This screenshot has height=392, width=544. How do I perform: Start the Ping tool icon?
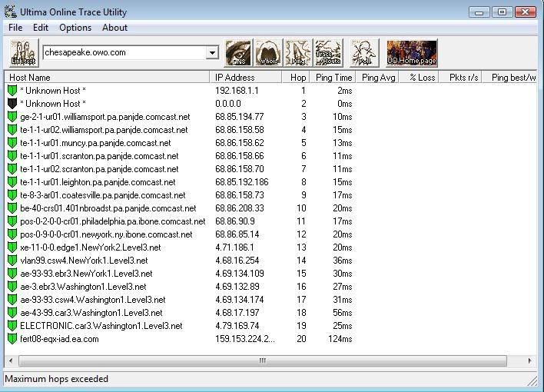click(x=298, y=53)
